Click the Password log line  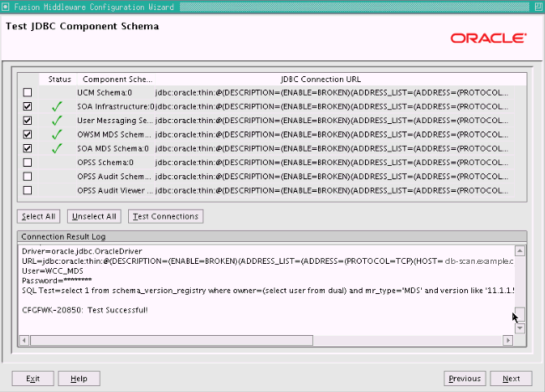pyautogui.click(x=57, y=281)
